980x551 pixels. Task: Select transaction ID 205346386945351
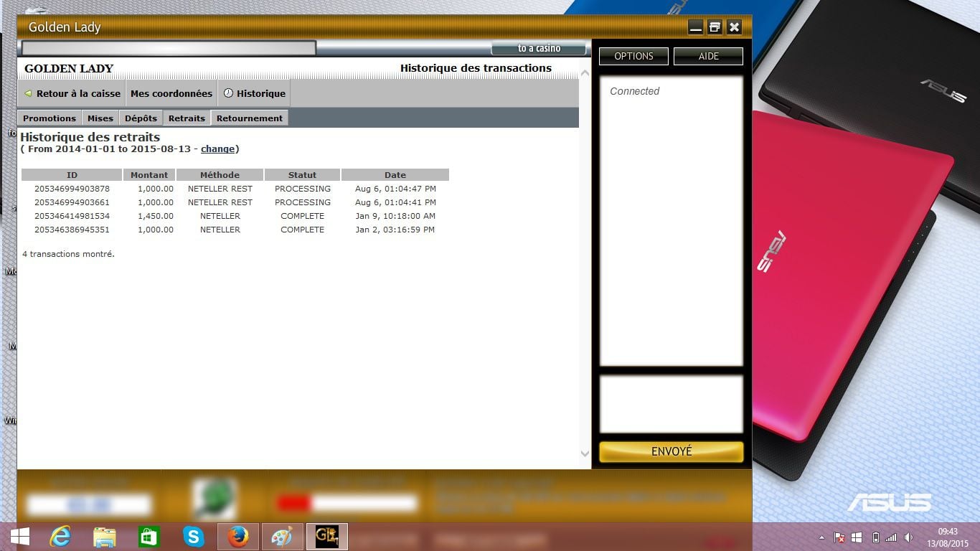(x=72, y=230)
